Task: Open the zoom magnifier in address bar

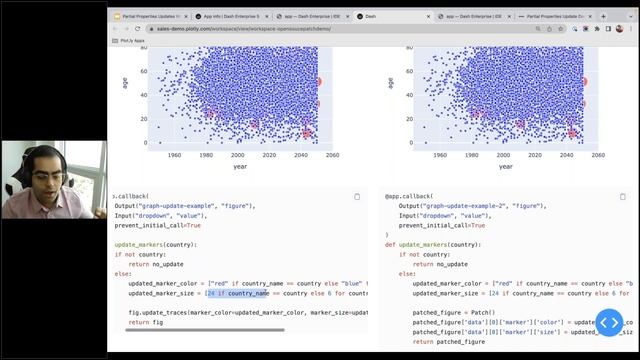Action: click(538, 29)
